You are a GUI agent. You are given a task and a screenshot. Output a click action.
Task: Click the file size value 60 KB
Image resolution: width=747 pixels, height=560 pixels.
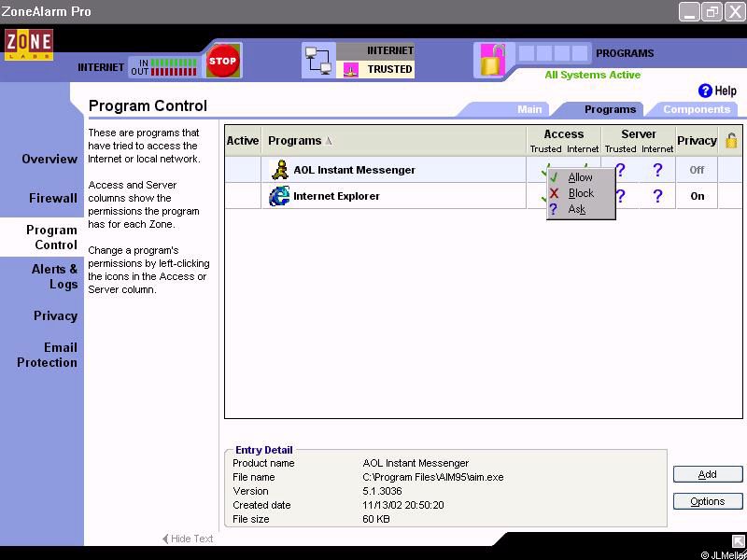pyautogui.click(x=376, y=519)
